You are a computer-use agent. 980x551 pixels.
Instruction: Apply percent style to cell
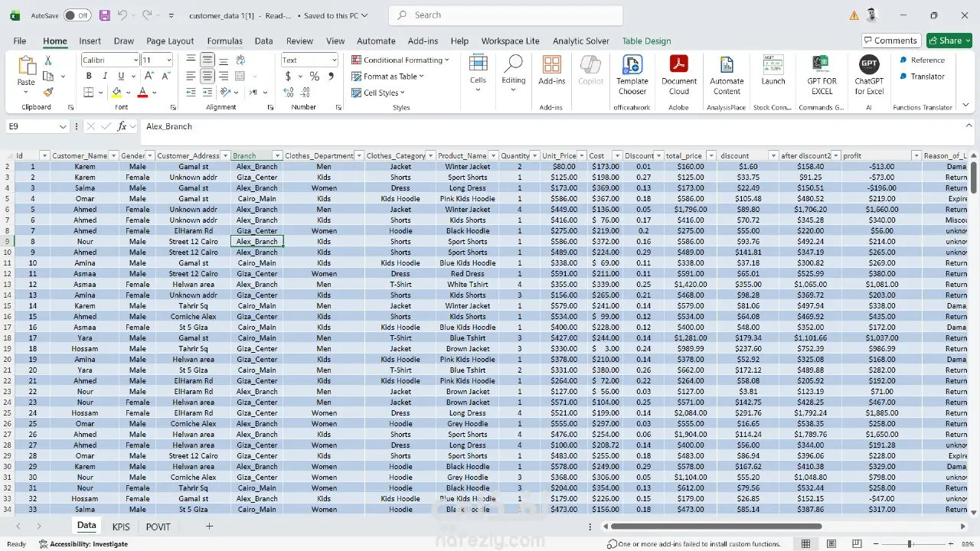tap(314, 77)
